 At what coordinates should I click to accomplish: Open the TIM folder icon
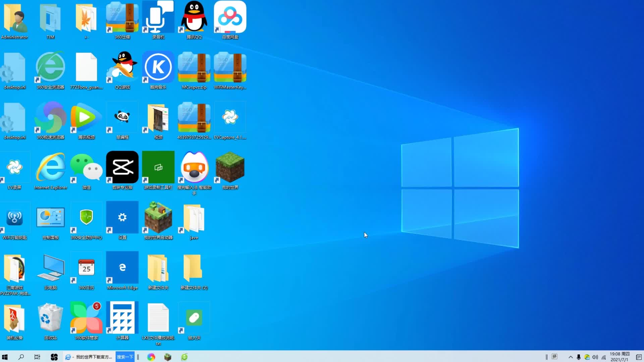(x=50, y=20)
